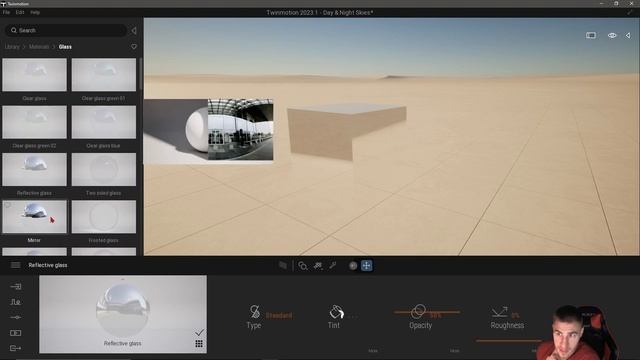640x360 pixels.
Task: Collapse the library panel arrow
Action: pos(133,30)
